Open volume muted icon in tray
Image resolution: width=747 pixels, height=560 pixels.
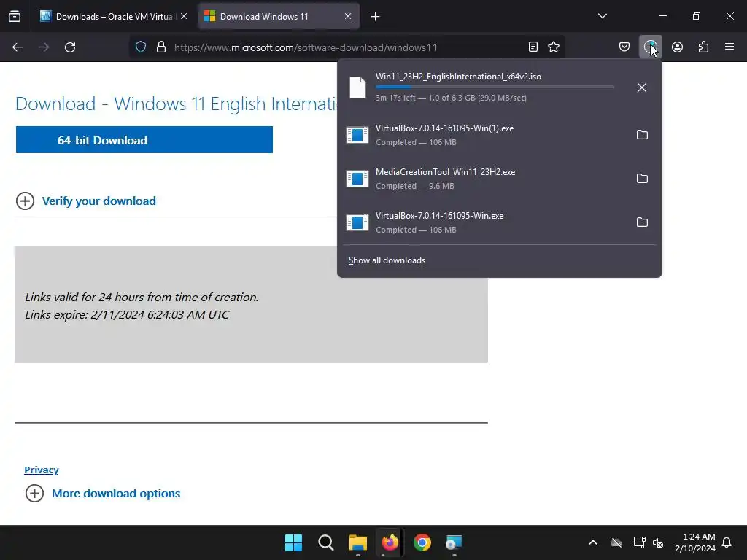[659, 542]
